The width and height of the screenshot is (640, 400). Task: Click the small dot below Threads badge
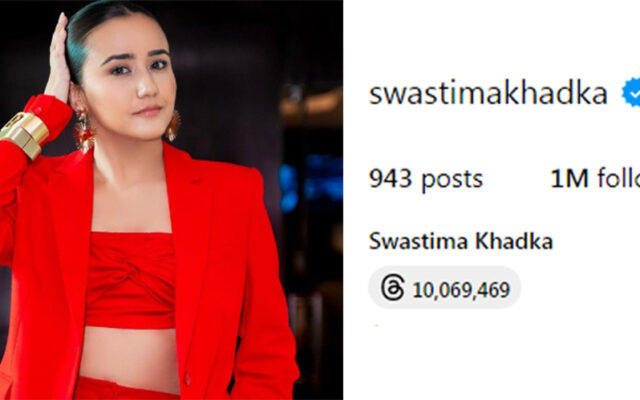(376, 325)
